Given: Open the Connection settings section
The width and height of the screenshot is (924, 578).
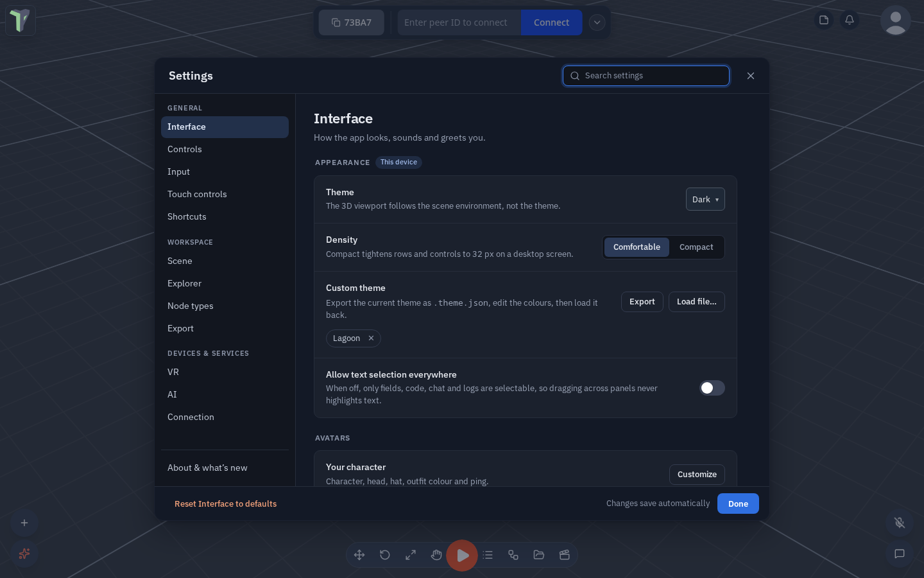Looking at the screenshot, I should pyautogui.click(x=225, y=417).
